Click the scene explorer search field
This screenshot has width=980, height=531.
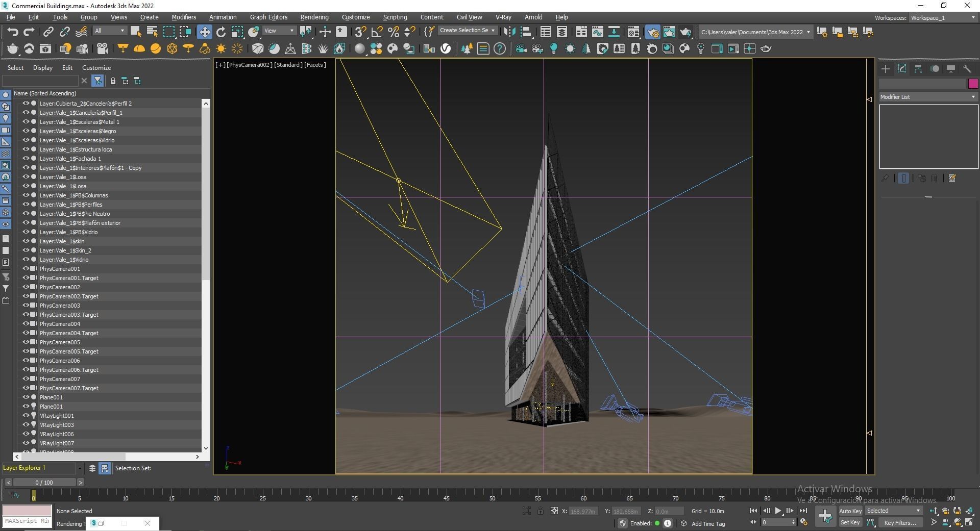pos(40,81)
